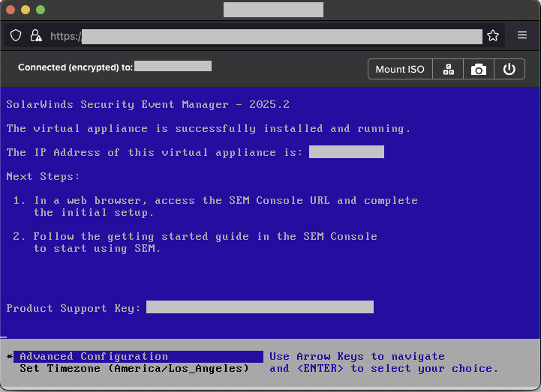The height and width of the screenshot is (392, 541).
Task: Take a console screenshot with camera icon
Action: (x=478, y=69)
